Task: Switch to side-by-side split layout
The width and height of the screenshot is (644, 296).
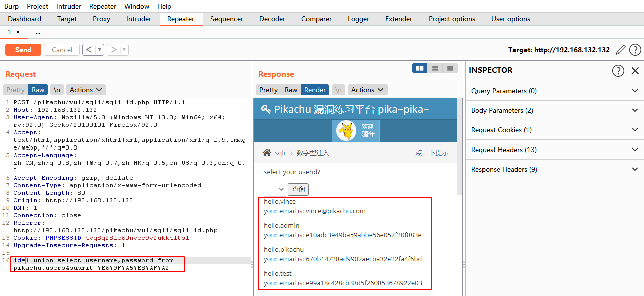Action: click(420, 68)
